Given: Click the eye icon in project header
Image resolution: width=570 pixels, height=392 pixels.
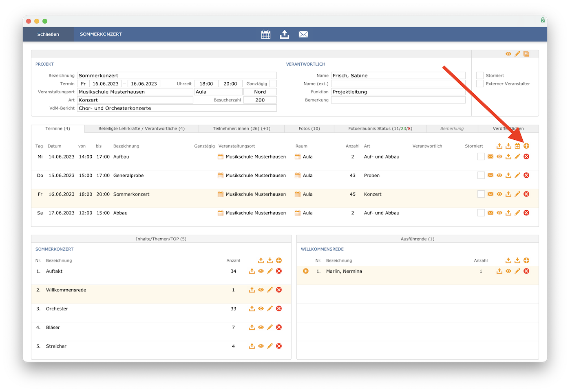Looking at the screenshot, I should pyautogui.click(x=508, y=54).
